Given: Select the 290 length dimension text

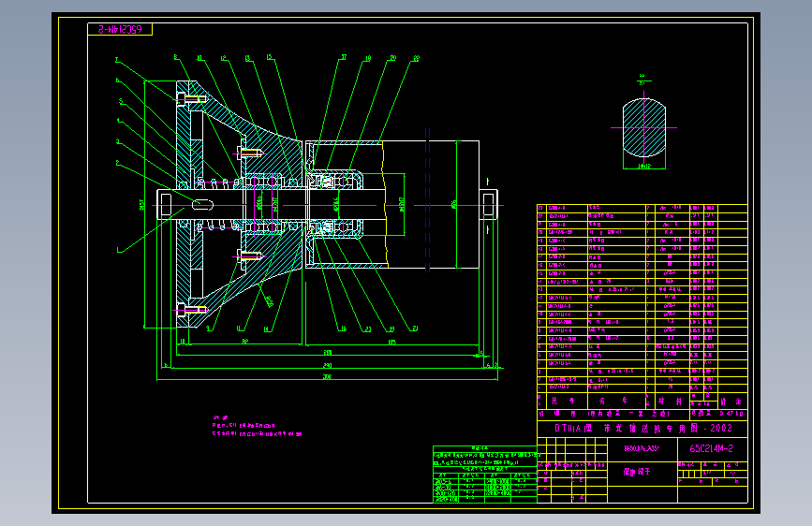Looking at the screenshot, I should 327,366.
